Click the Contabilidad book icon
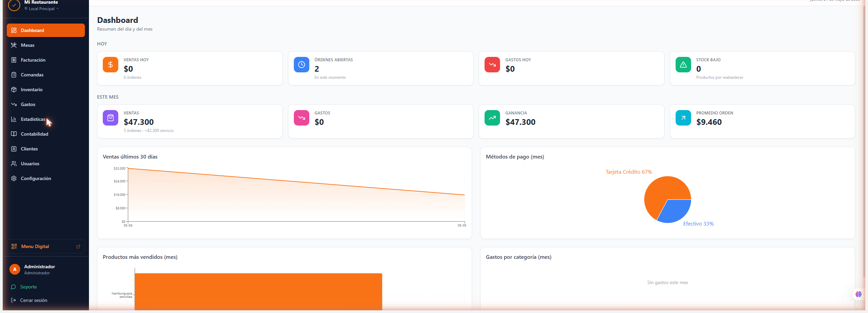868x313 pixels. [14, 134]
